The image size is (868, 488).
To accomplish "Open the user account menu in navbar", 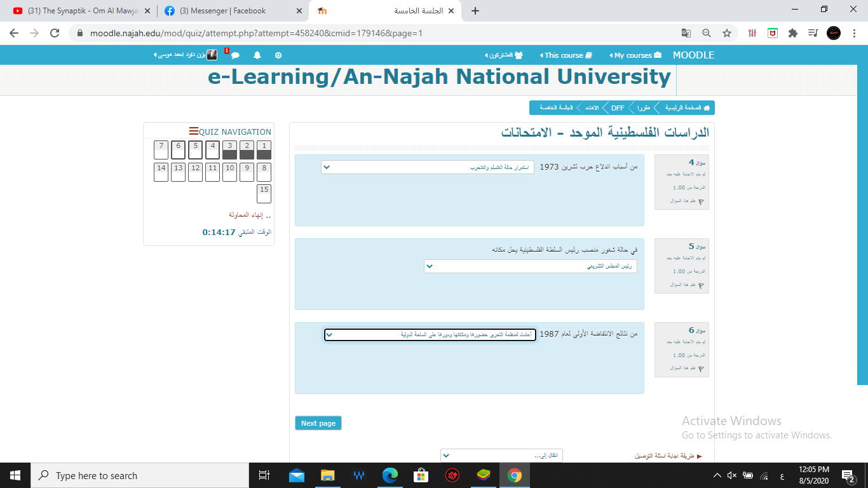I will [x=186, y=55].
